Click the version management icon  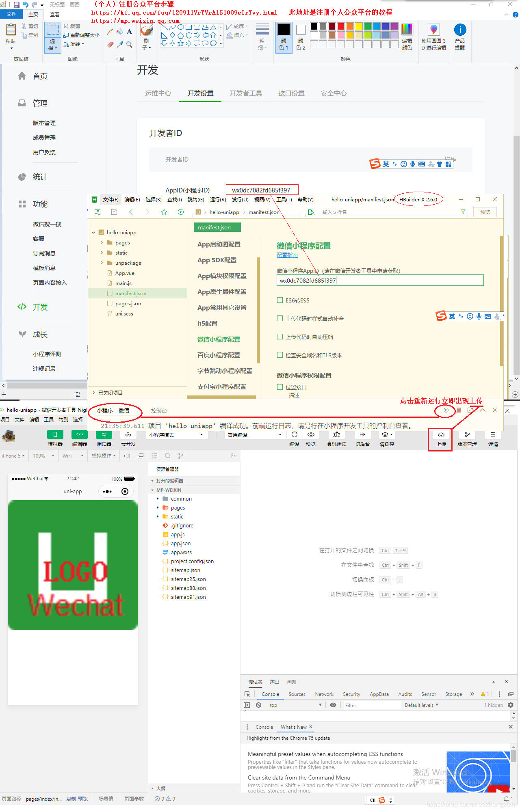(467, 434)
